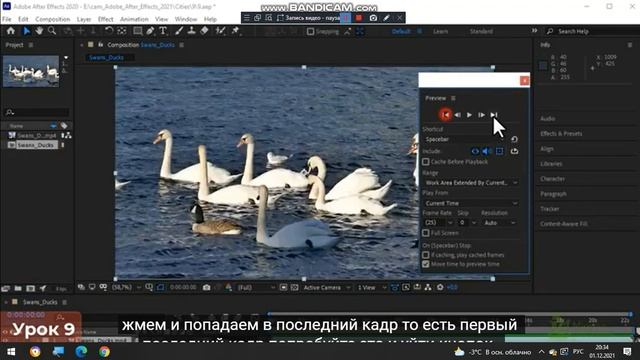Toggle transparency grid in viewer footer
Screen dimensions: 640x360
coord(294,287)
